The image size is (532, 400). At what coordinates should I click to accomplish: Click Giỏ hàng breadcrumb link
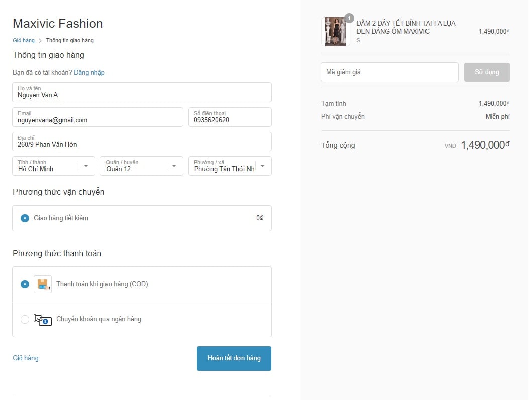[x=24, y=40]
